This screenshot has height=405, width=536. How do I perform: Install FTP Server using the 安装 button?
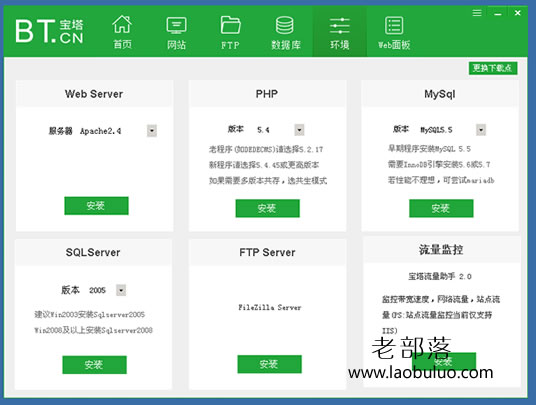[x=270, y=364]
